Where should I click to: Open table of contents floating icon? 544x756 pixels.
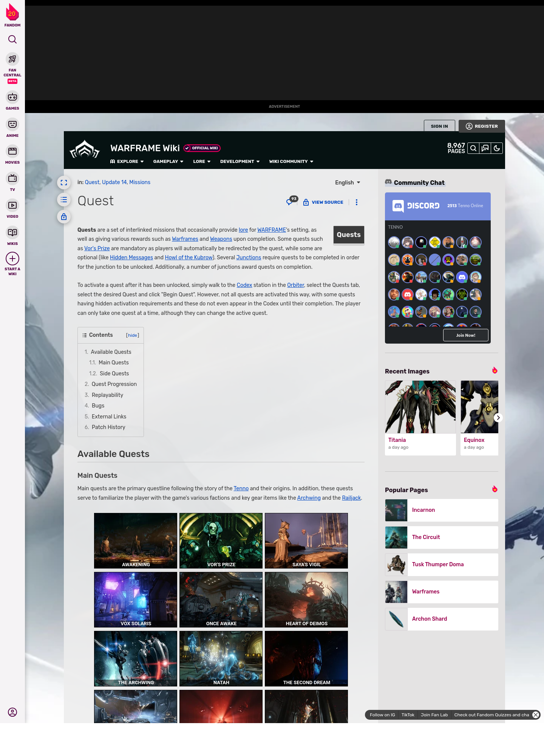click(x=64, y=200)
